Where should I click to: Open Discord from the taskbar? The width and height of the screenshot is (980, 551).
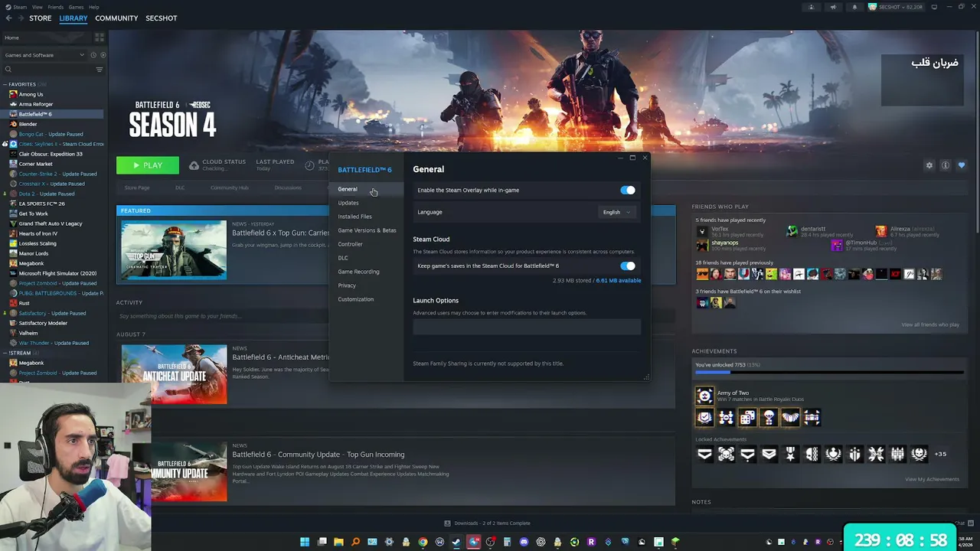524,543
